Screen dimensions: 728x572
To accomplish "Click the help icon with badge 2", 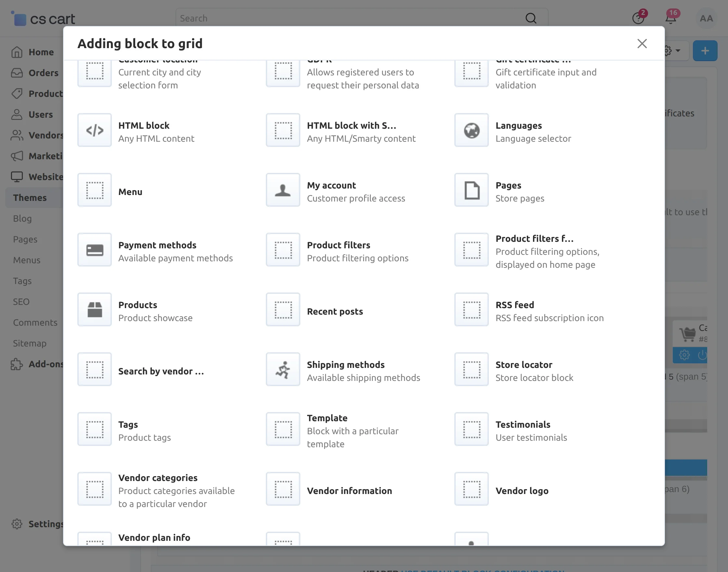I will point(638,18).
